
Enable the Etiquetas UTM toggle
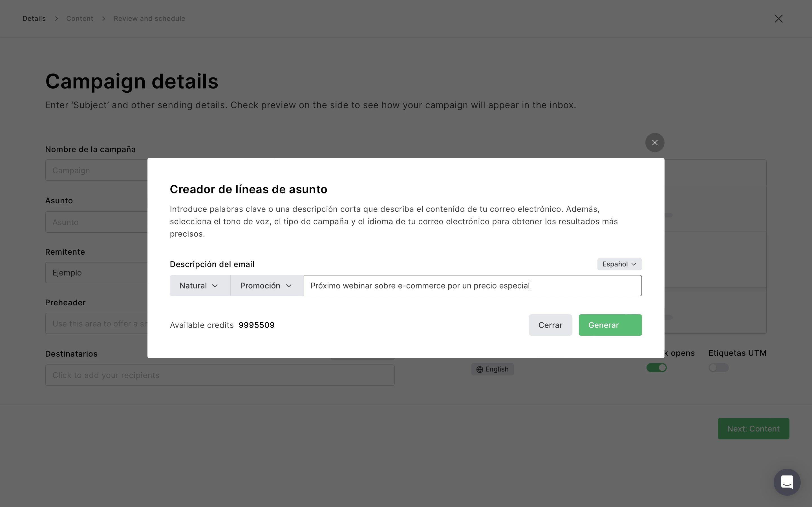pos(718,368)
